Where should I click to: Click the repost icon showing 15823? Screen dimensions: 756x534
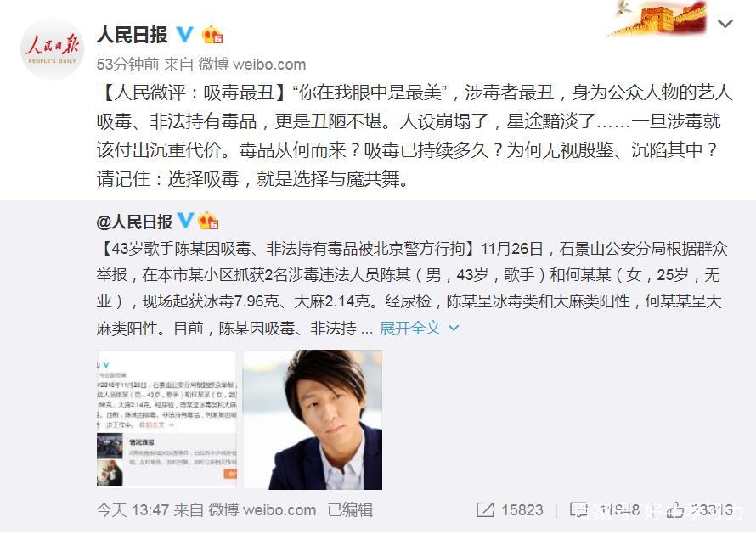(485, 510)
